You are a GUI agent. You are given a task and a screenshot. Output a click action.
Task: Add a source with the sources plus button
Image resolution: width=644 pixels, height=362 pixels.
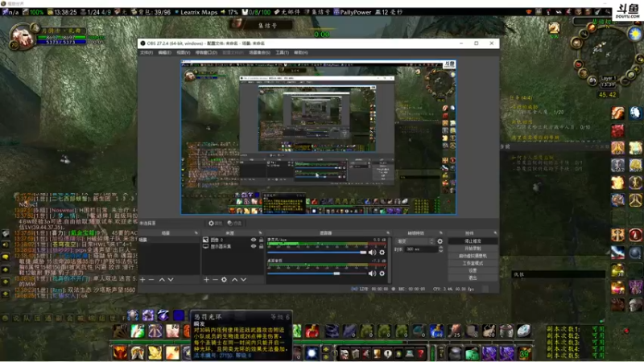pos(206,279)
